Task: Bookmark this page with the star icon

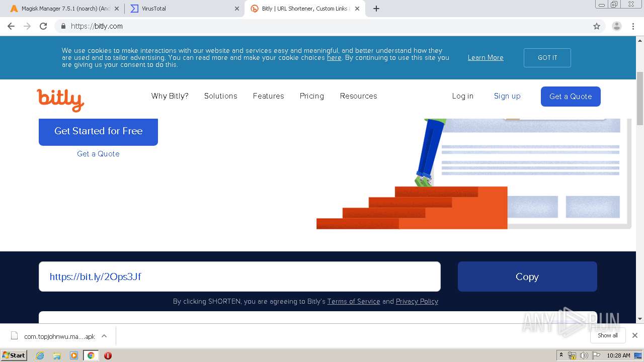Action: pos(597,26)
